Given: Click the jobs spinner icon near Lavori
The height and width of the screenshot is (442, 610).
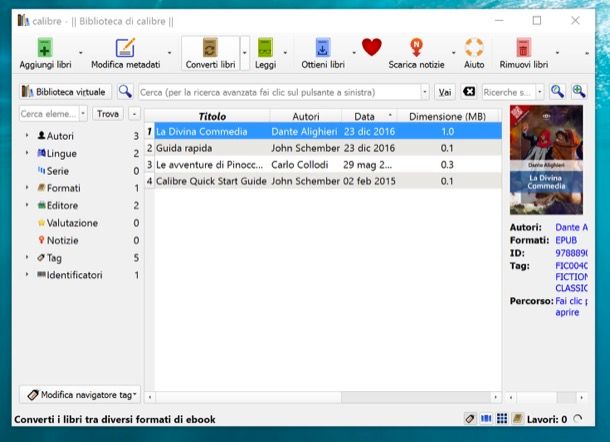Looking at the screenshot, I should 578,419.
